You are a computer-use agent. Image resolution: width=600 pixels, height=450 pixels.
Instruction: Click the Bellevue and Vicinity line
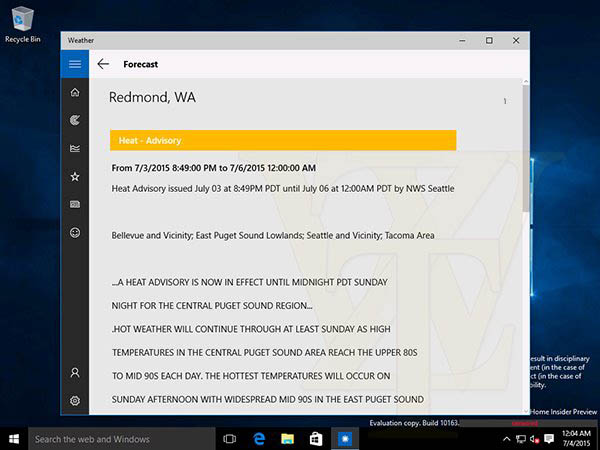[x=273, y=235]
